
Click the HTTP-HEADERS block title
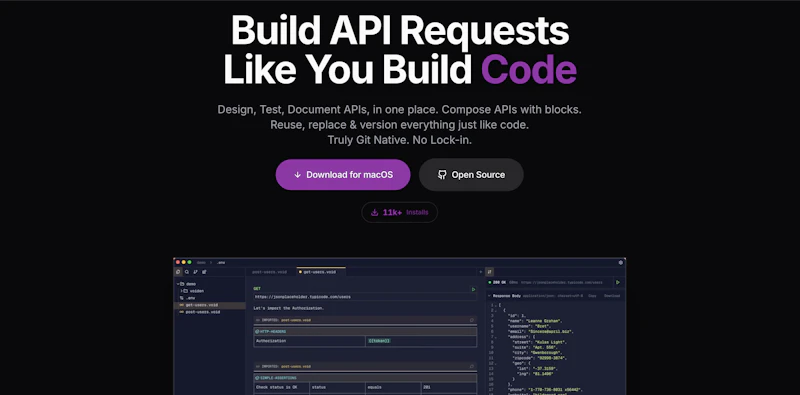pos(272,331)
